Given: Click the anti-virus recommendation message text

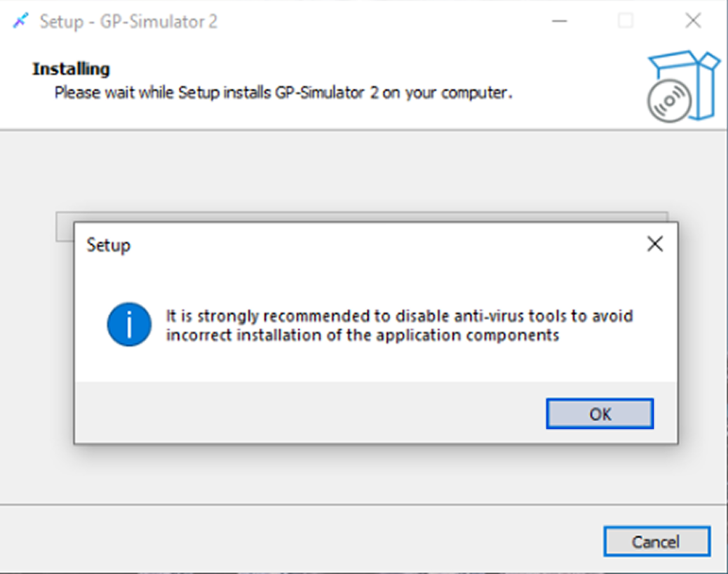Looking at the screenshot, I should coord(399,326).
